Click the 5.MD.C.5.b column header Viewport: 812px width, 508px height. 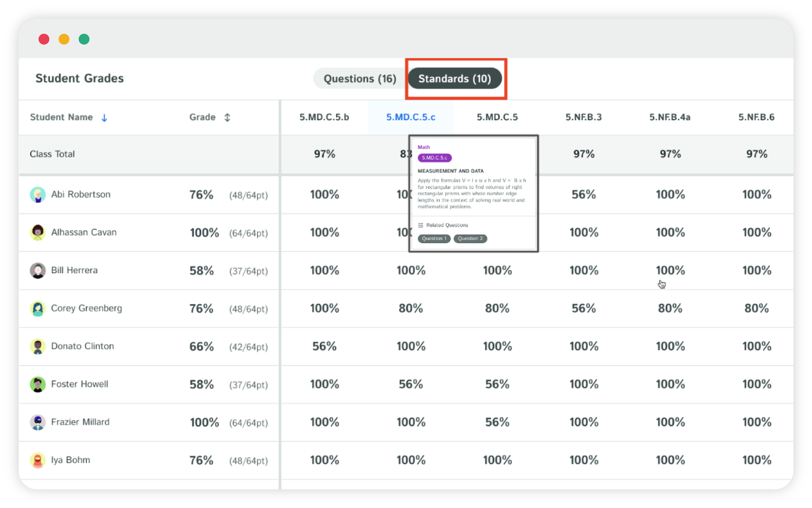324,117
